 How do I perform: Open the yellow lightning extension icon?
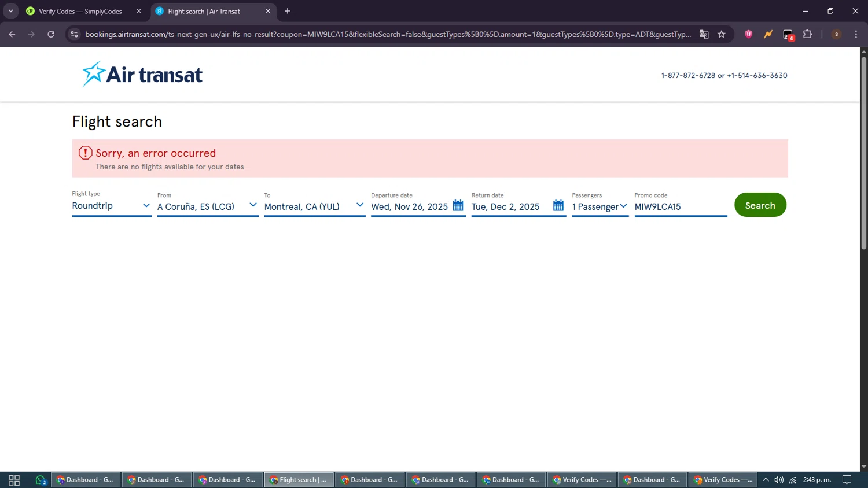(768, 34)
